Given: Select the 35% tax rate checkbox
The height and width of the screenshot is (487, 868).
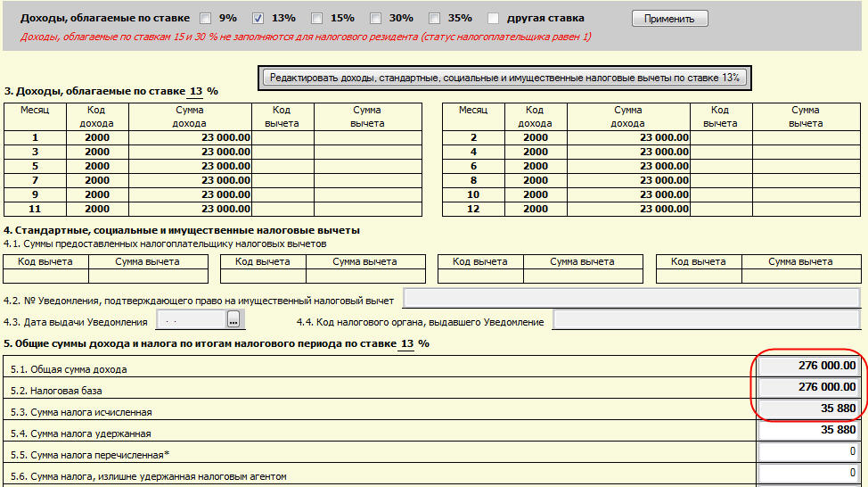Looking at the screenshot, I should tap(434, 18).
